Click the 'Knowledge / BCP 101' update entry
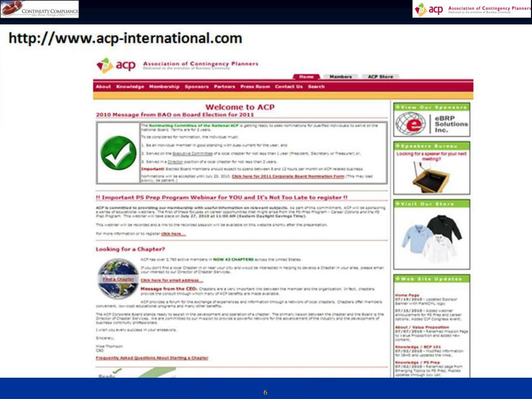 point(418,347)
